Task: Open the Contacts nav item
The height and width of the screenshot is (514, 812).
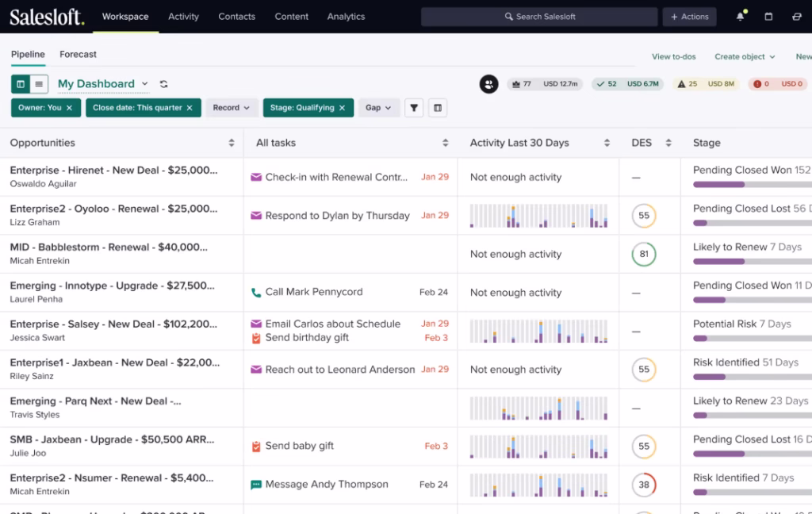Action: tap(236, 17)
